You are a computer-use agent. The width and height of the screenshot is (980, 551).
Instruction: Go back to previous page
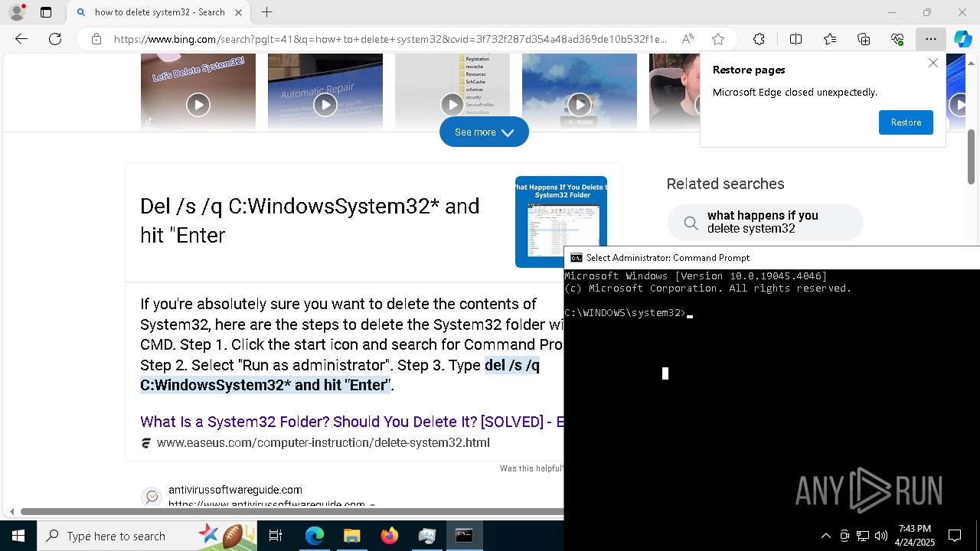point(21,39)
